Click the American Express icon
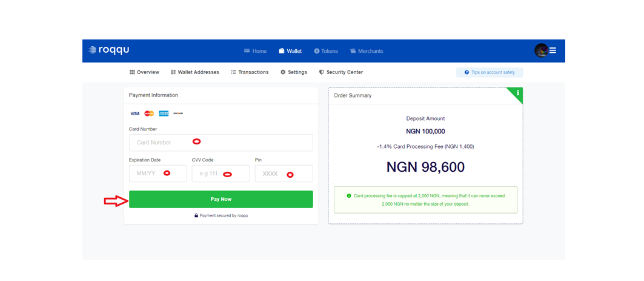644x281 pixels. [164, 113]
